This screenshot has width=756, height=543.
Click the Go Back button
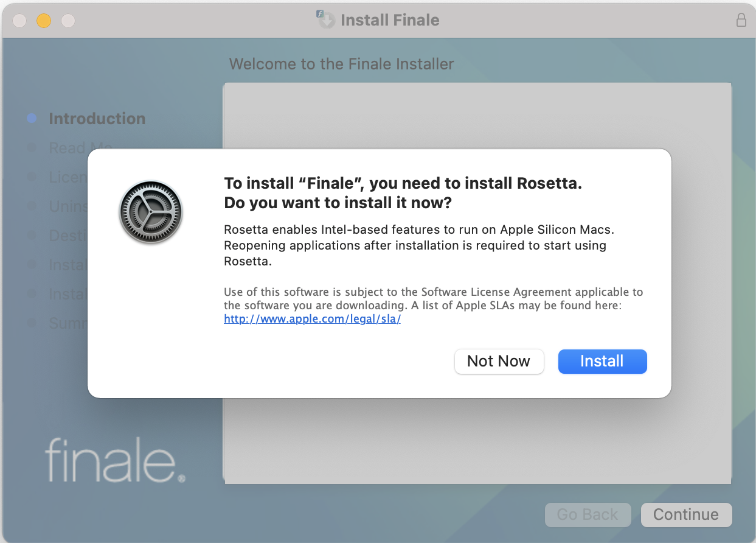coord(588,514)
